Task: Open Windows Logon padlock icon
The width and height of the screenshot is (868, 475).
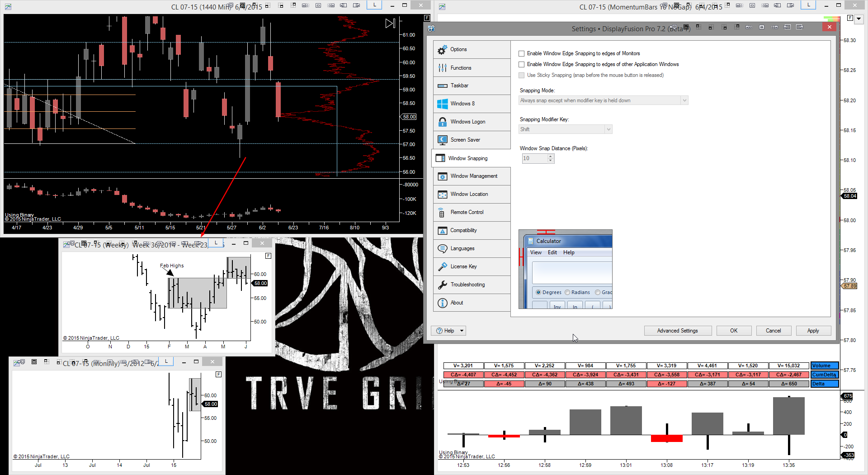Action: coord(442,122)
